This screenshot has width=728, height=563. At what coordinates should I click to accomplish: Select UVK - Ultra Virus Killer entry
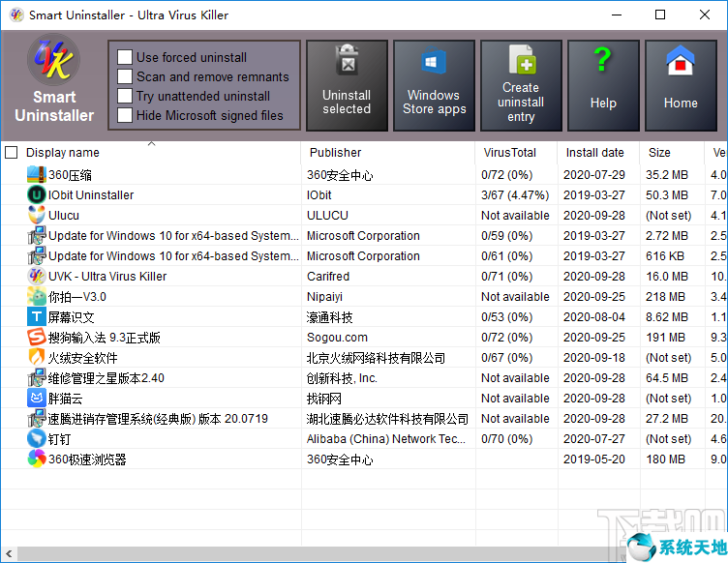coord(107,277)
